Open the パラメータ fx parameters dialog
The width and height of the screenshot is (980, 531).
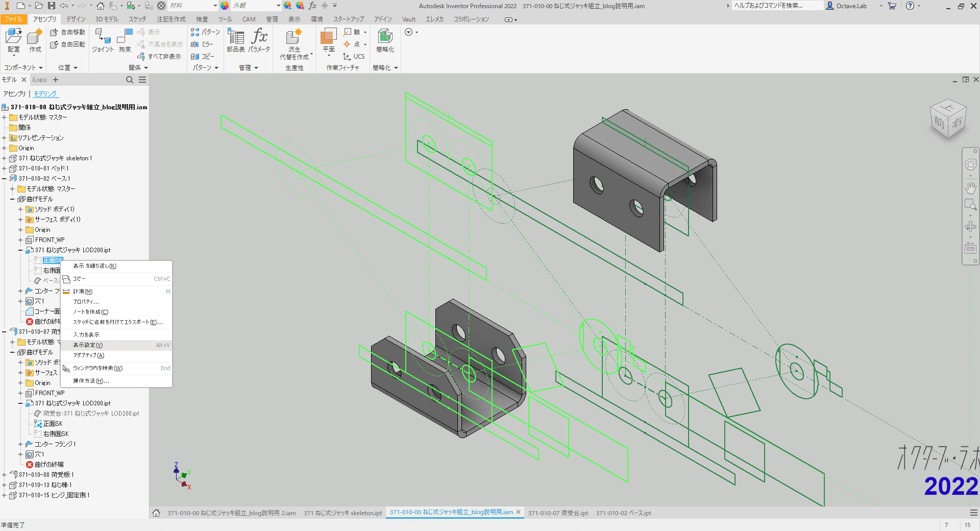tap(259, 40)
